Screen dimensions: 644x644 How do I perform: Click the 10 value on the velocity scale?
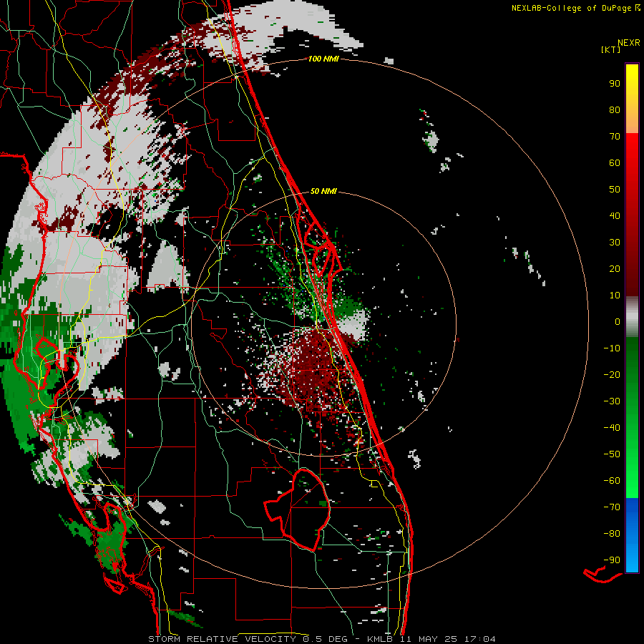click(x=615, y=296)
